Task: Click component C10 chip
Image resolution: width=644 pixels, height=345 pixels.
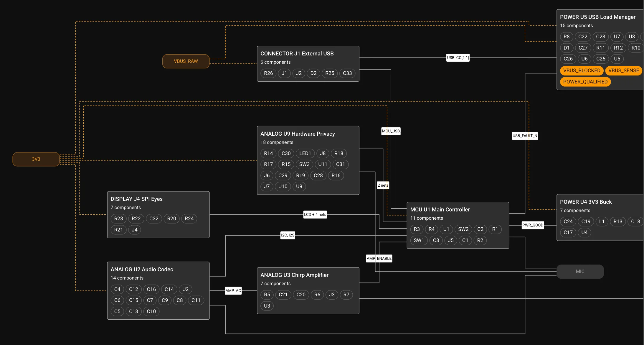Action: point(151,312)
